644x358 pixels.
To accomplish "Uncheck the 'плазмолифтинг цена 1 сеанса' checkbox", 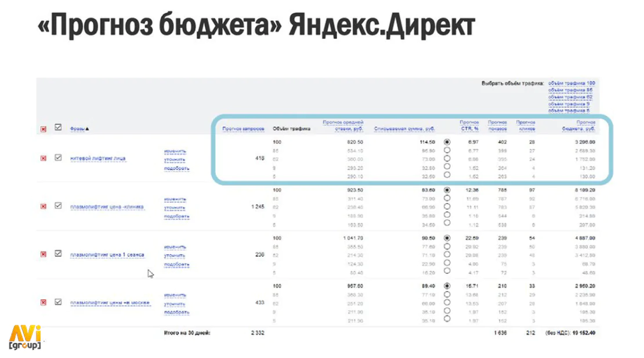I will tap(58, 254).
